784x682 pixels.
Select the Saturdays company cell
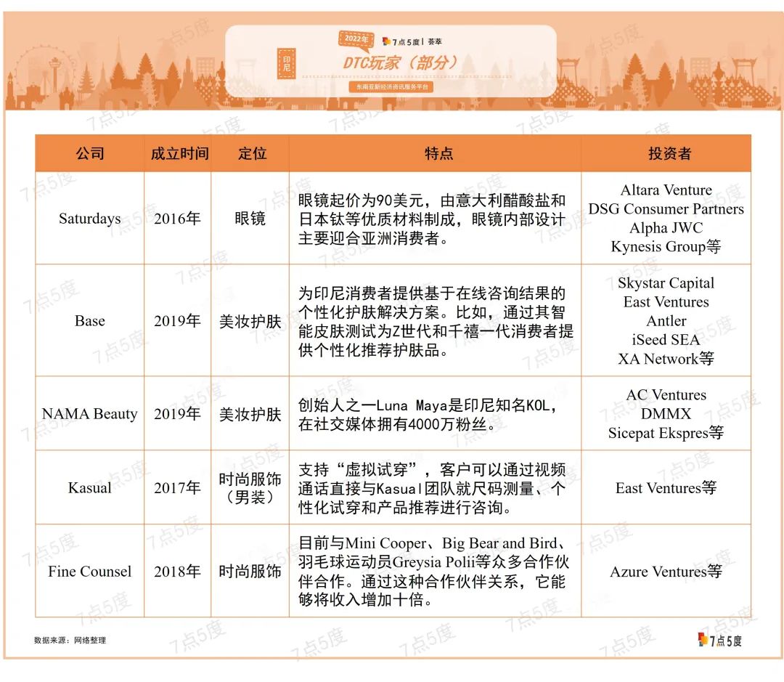(90, 219)
